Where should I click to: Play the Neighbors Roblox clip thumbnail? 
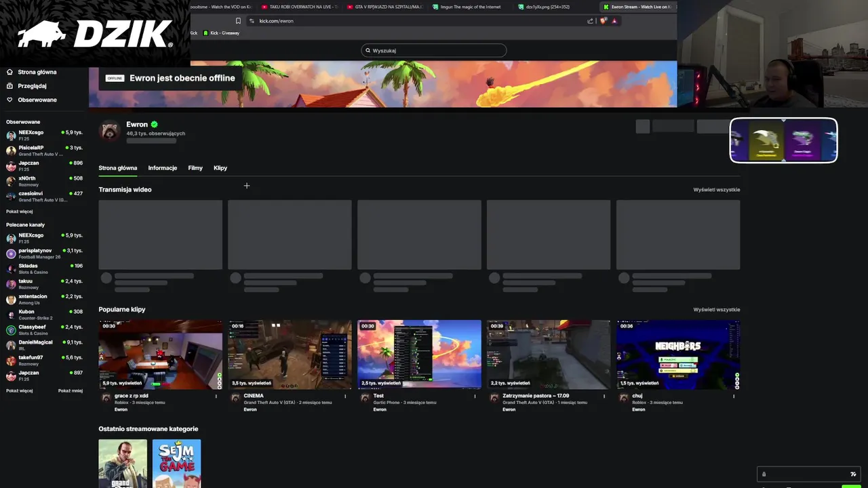(x=678, y=354)
